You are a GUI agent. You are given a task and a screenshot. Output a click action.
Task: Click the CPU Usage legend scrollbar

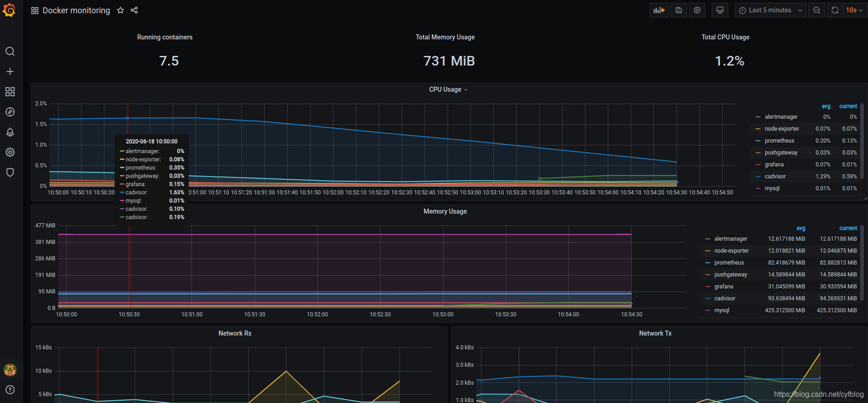(862, 141)
